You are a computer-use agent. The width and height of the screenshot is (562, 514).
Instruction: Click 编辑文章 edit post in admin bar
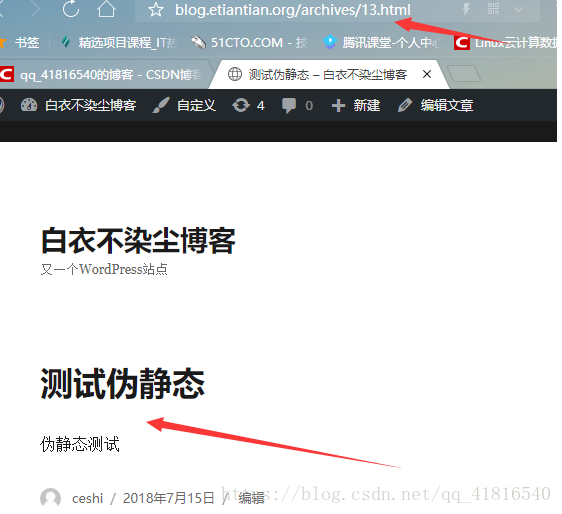[x=435, y=105]
